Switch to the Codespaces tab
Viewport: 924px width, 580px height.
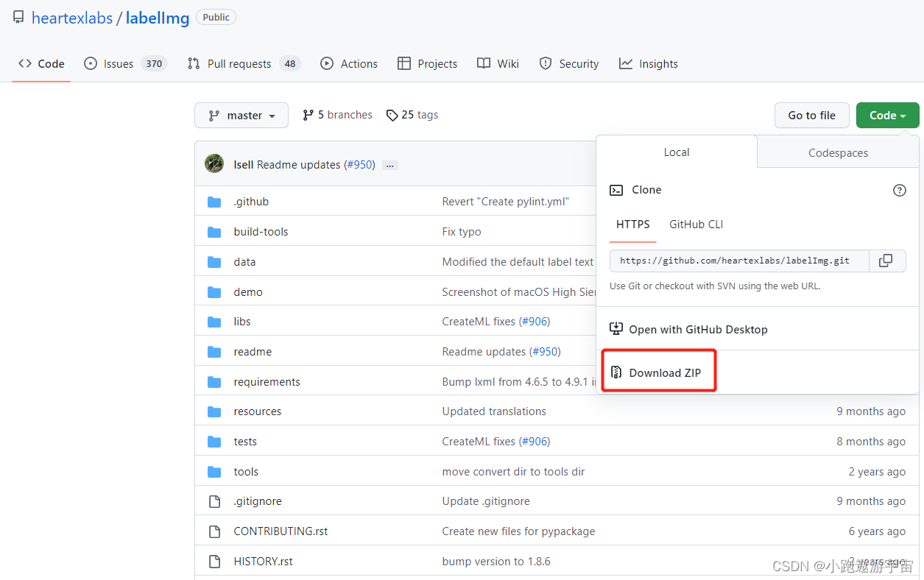(x=838, y=153)
